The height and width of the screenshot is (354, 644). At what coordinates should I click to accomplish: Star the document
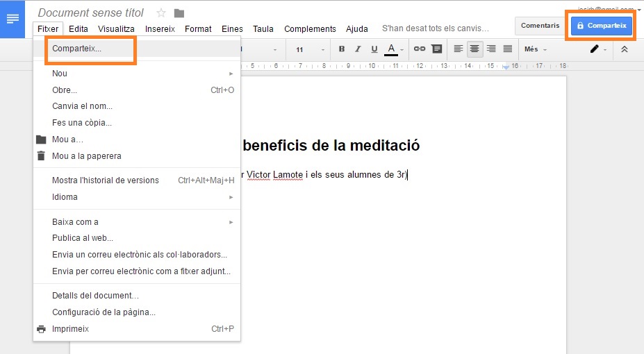[161, 13]
